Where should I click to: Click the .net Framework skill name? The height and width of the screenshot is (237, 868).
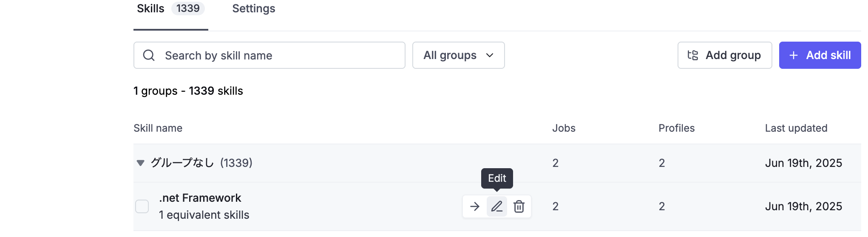pyautogui.click(x=200, y=198)
